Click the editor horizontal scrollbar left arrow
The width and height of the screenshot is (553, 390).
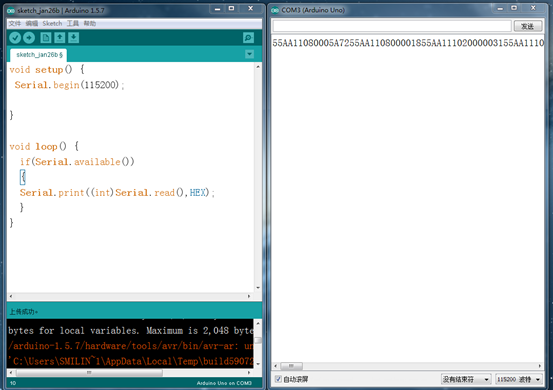(x=11, y=296)
